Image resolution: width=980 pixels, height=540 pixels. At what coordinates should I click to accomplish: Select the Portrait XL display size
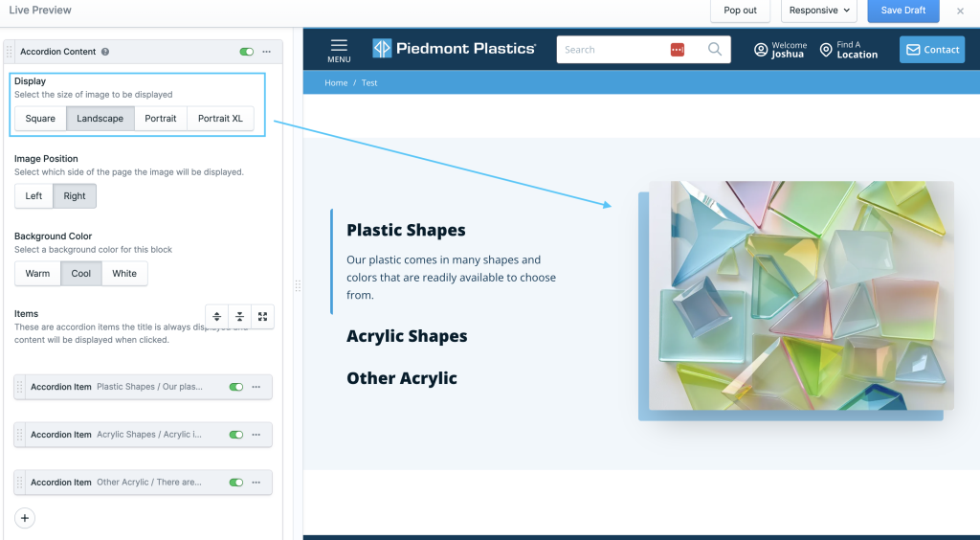pos(220,119)
